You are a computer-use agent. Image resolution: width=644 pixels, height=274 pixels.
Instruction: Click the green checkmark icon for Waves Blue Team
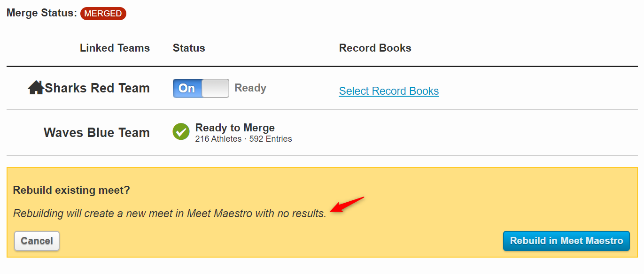click(181, 132)
